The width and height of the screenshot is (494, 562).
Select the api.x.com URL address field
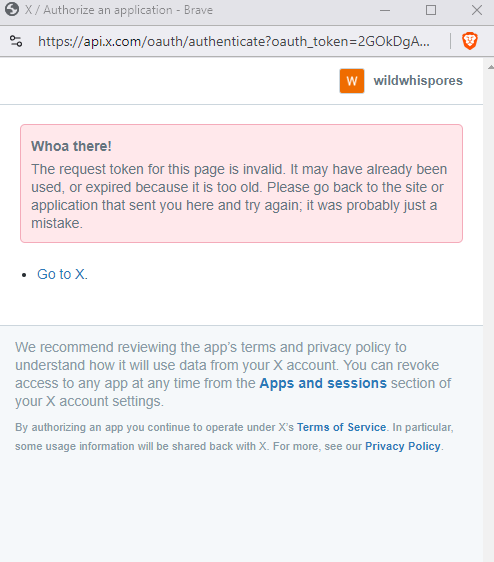234,42
